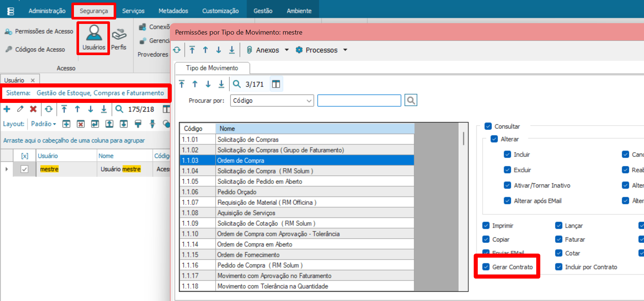Disable the Imprimir permission

coord(486,225)
